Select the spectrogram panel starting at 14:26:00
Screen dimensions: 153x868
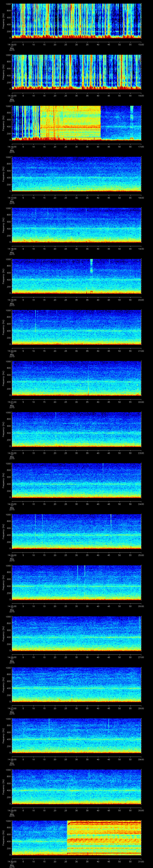click(76, 633)
